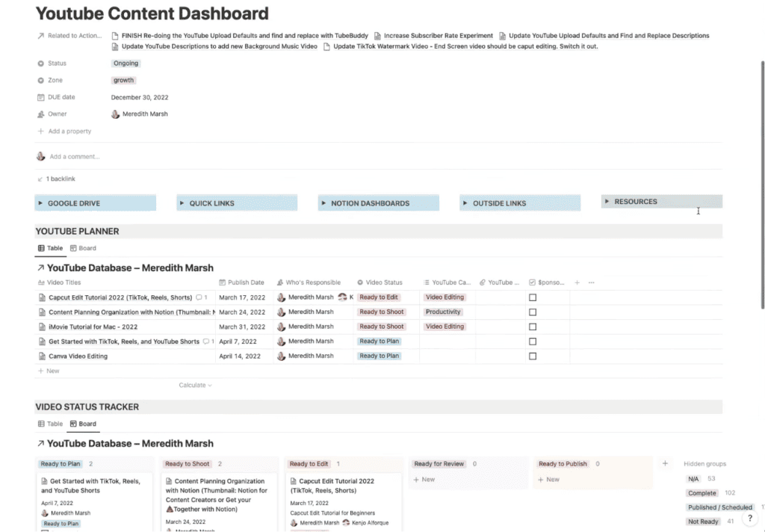765x532 pixels.
Task: Check sponsored box for Content Planning Organization row
Action: (x=533, y=312)
